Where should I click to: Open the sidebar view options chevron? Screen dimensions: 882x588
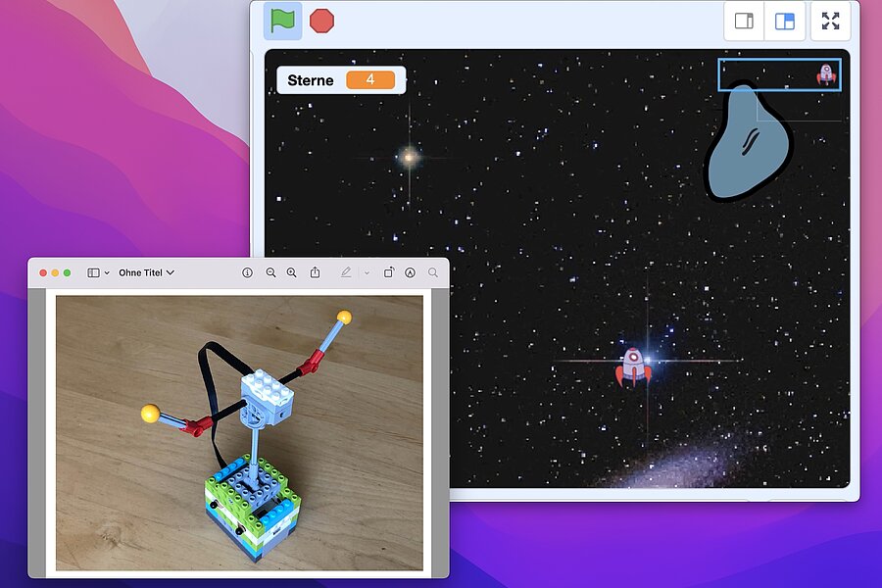tap(106, 272)
